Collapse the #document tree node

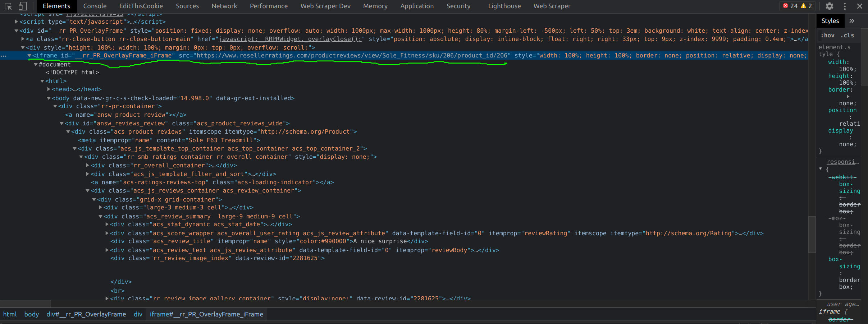36,65
